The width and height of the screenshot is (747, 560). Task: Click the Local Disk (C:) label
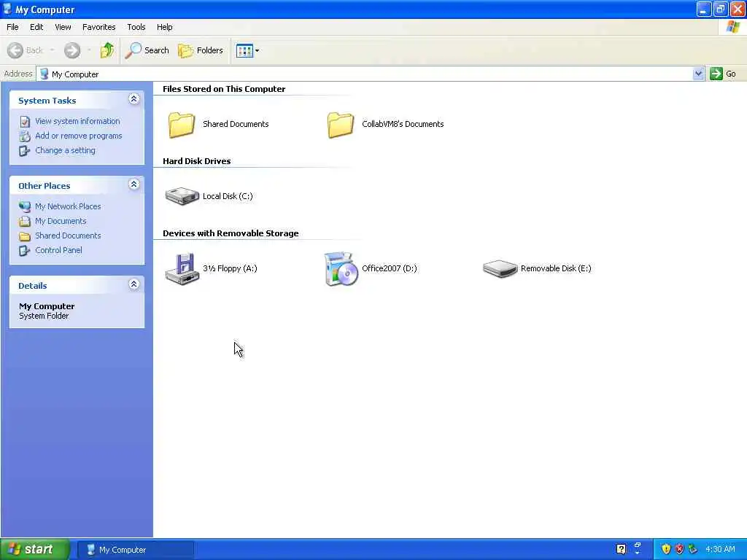[x=228, y=196]
